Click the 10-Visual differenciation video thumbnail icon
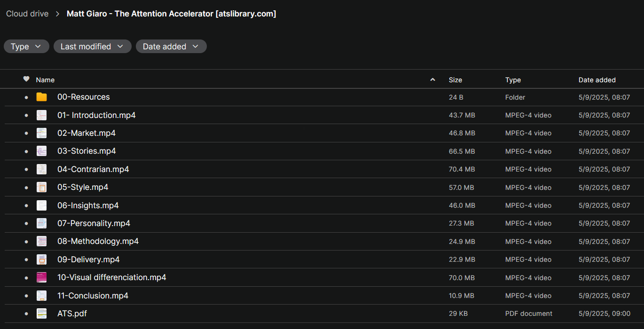The image size is (644, 329). [42, 277]
